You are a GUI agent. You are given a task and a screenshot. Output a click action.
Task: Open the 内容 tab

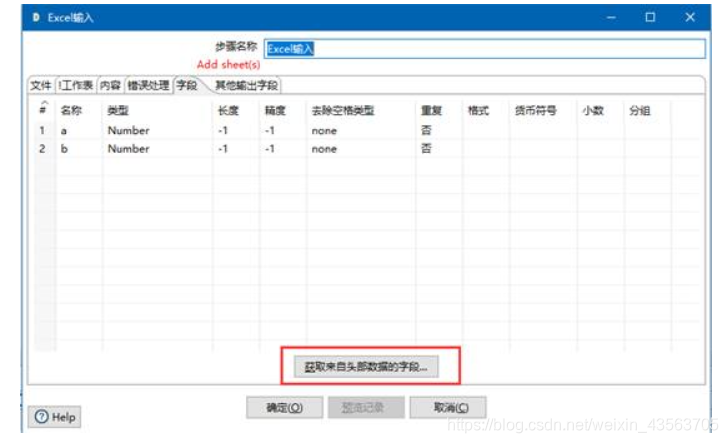110,85
